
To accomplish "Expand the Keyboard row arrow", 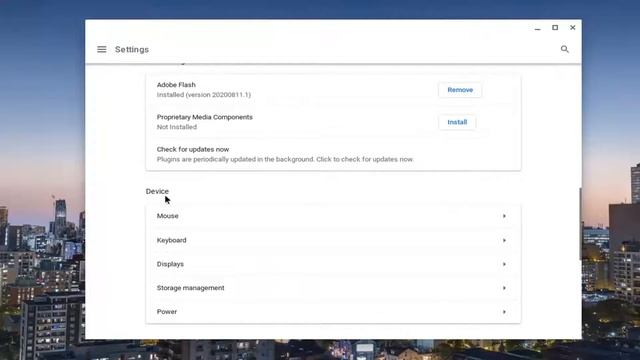I will click(504, 240).
